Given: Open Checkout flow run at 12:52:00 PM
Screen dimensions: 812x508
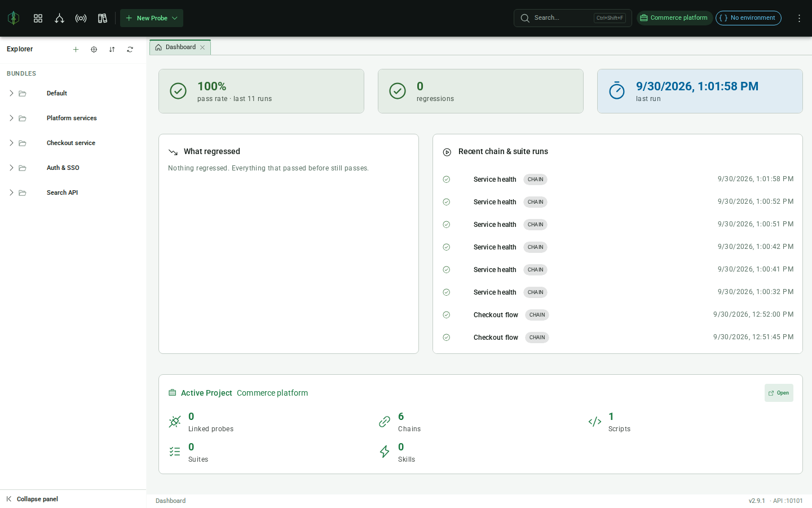Looking at the screenshot, I should click(x=617, y=315).
